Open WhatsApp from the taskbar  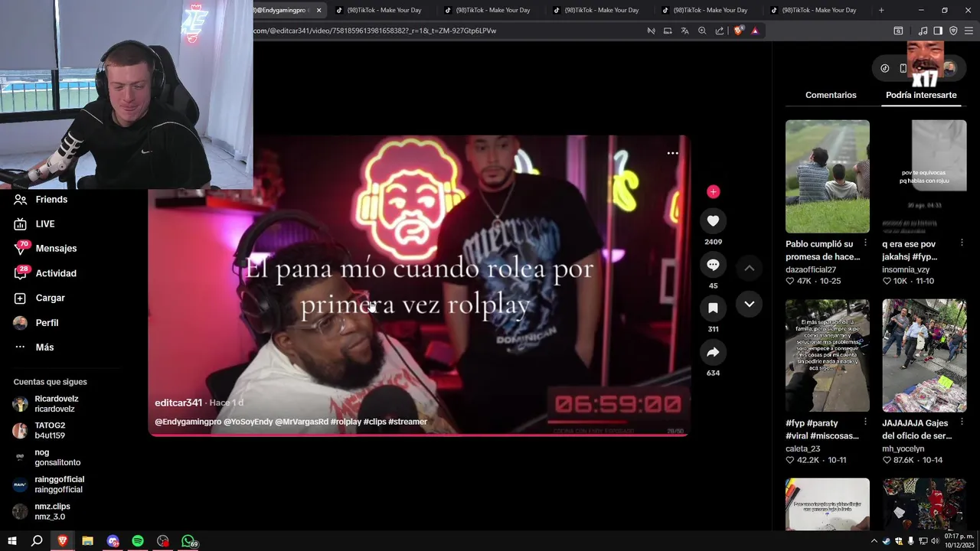coord(188,541)
